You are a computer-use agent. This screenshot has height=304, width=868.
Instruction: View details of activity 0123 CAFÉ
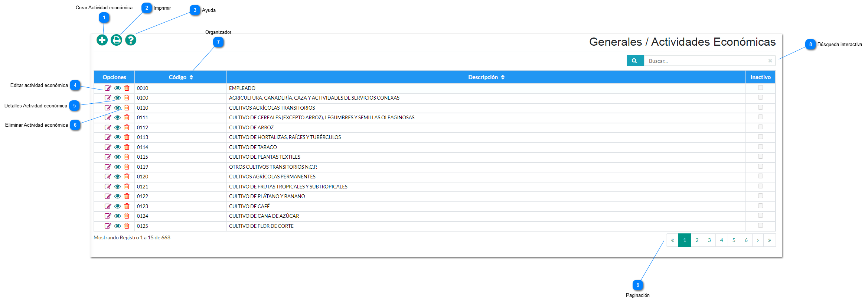pos(117,206)
